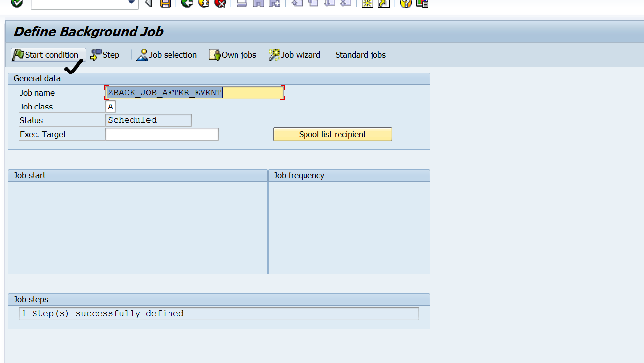Open the command field dropdown arrow

131,3
